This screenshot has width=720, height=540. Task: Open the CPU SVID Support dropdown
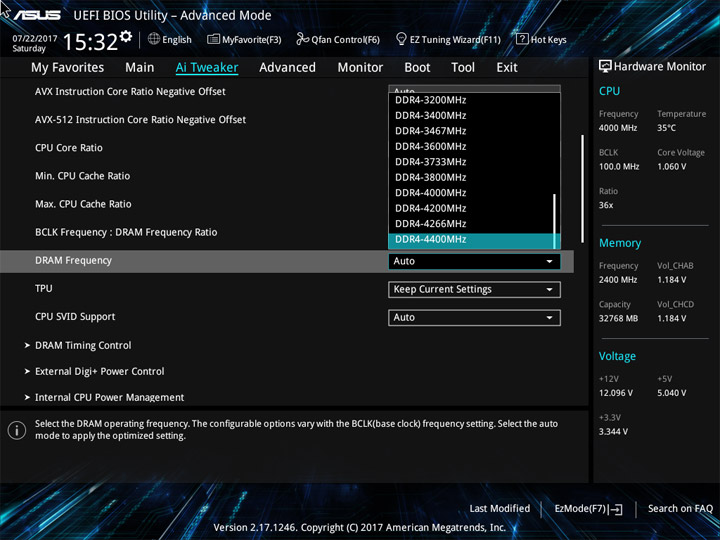click(474, 318)
